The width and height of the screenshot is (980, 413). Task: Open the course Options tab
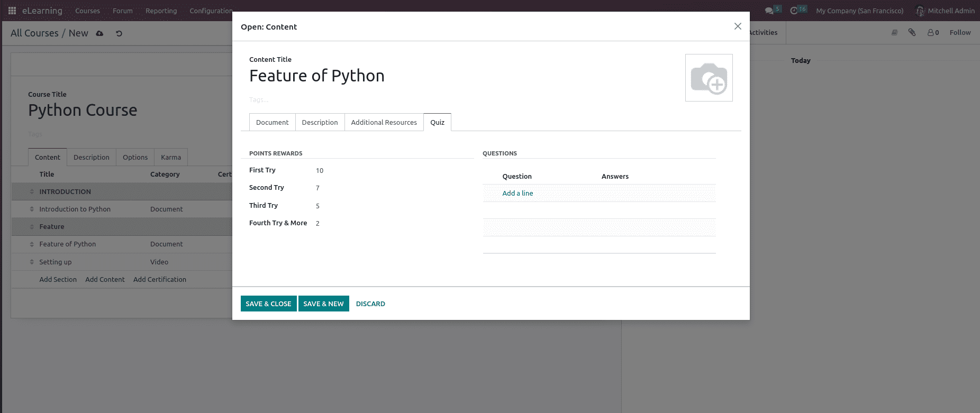click(x=135, y=157)
